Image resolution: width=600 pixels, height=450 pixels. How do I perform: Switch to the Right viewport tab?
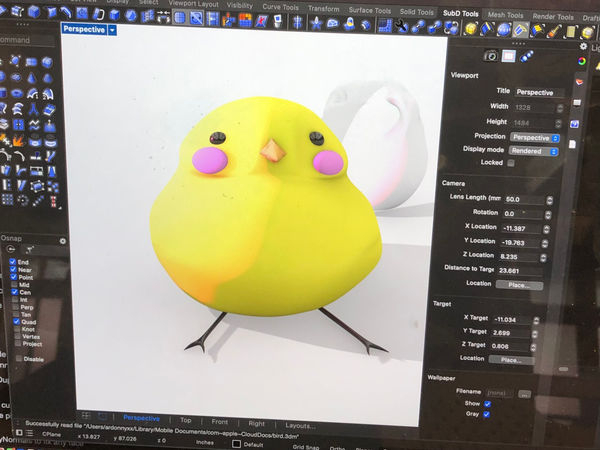[256, 423]
